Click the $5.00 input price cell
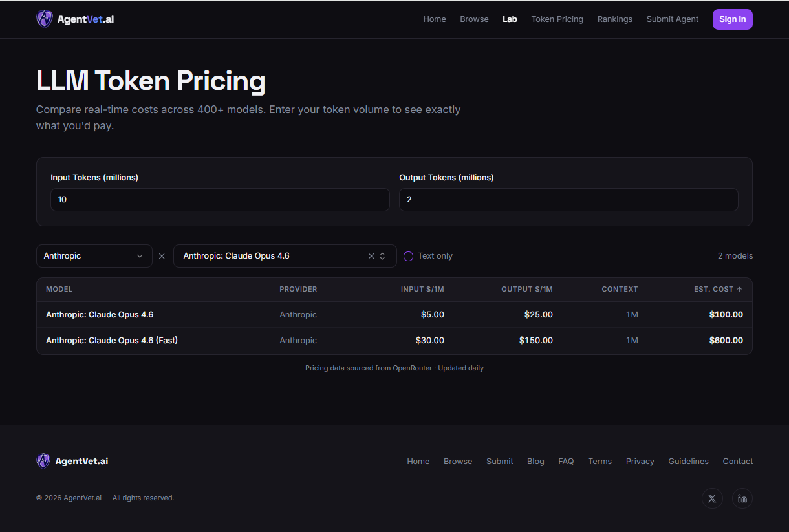This screenshot has height=532, width=789. pyautogui.click(x=433, y=315)
